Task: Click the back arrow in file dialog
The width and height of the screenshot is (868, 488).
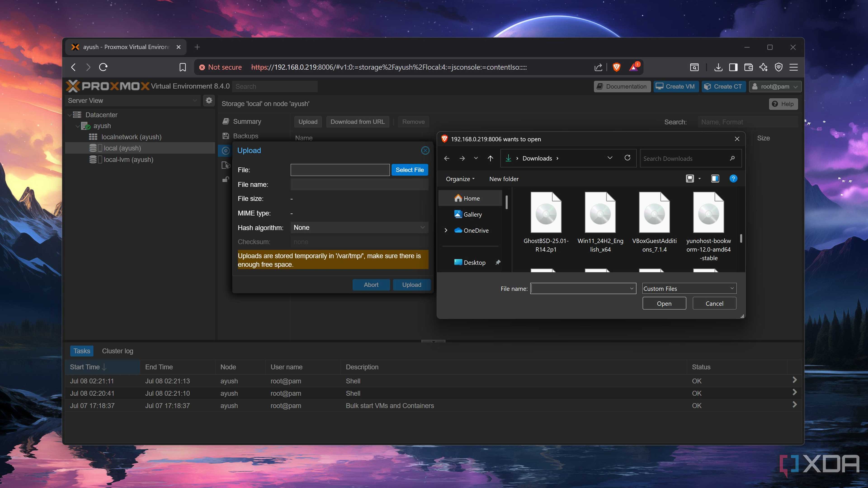Action: (x=446, y=158)
